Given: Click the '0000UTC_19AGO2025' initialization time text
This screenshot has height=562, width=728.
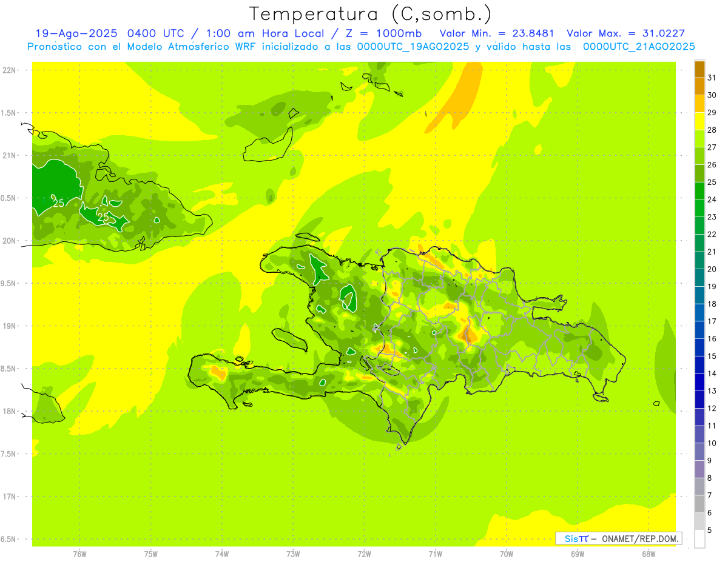Looking at the screenshot, I should 413,47.
